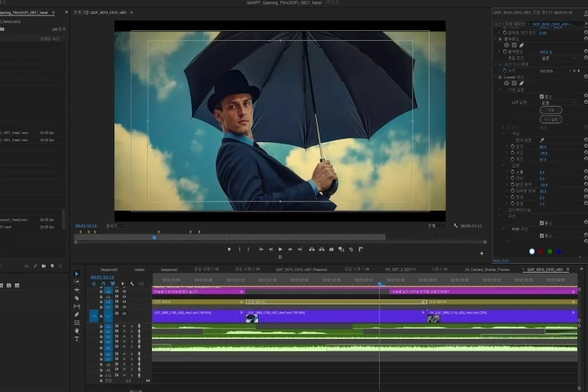Switch to Sequence3 timeline tab

pos(109,269)
